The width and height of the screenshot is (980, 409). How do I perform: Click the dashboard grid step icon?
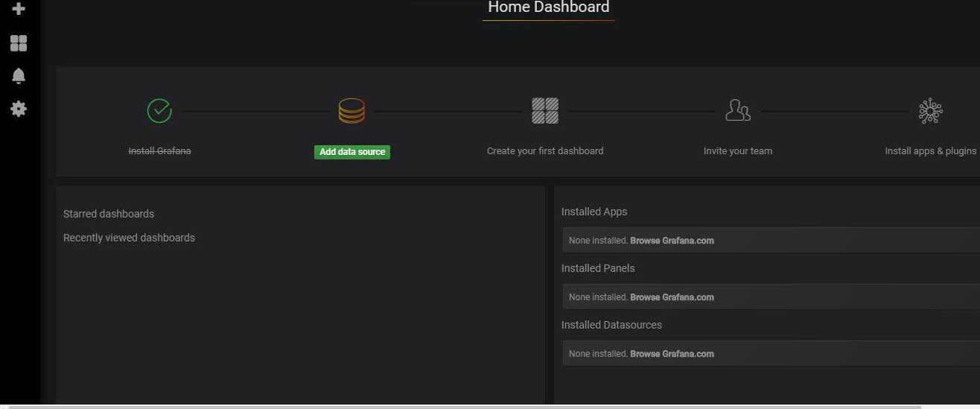(545, 111)
